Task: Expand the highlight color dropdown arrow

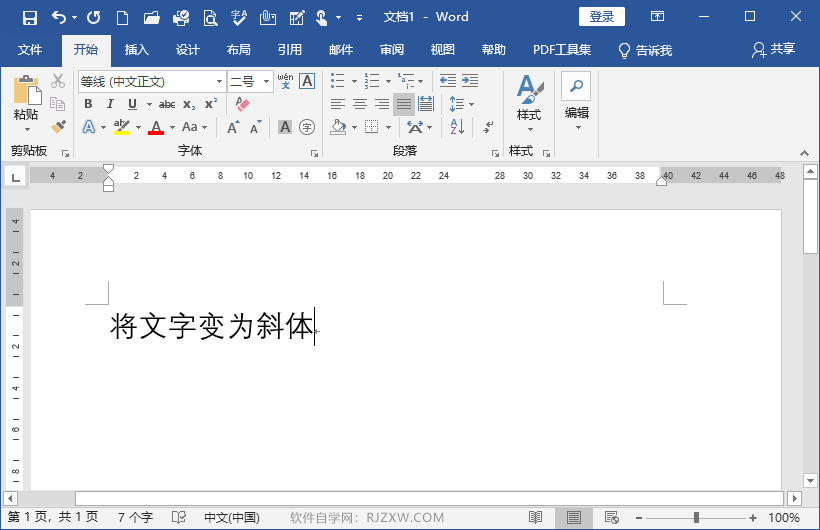Action: tap(139, 127)
